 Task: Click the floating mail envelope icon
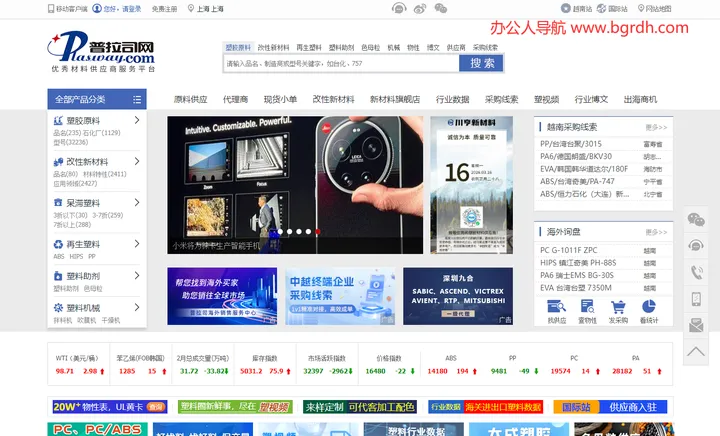coord(696,325)
